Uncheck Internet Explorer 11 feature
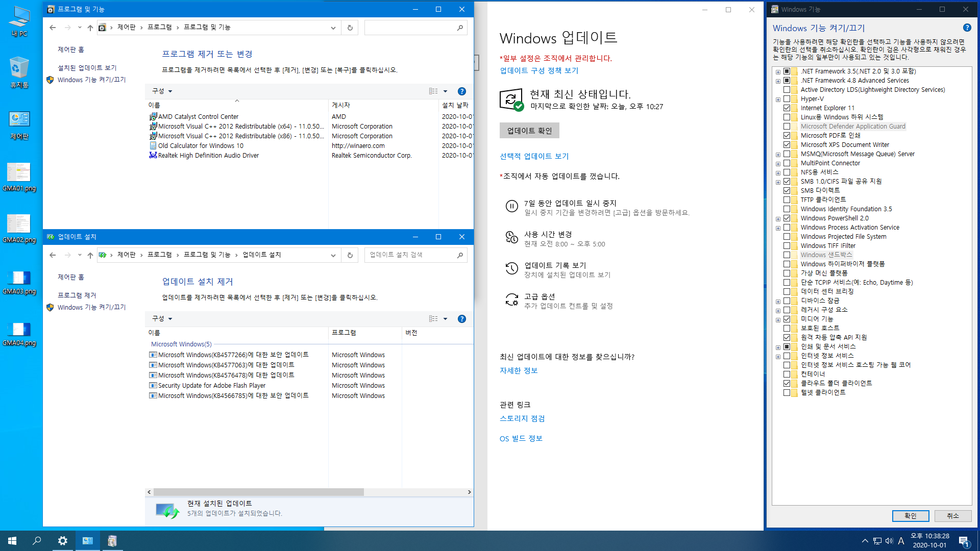Viewport: 980px width, 551px height. [x=787, y=108]
